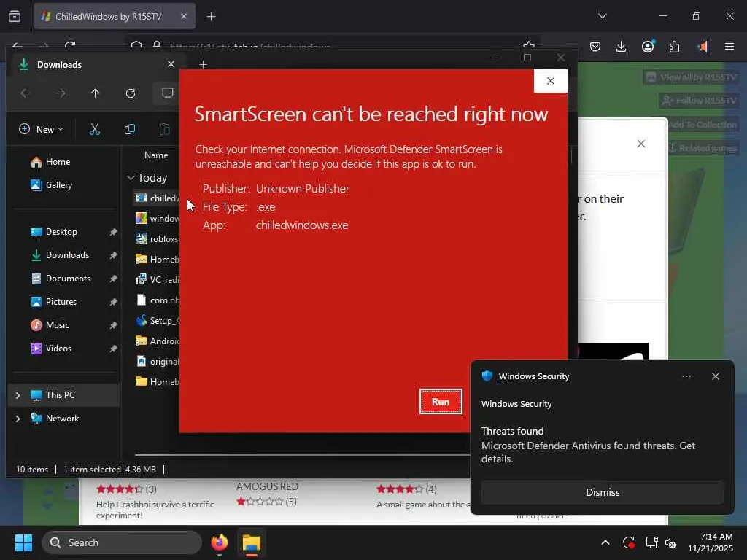Open the Windows Start menu
Screen dimensions: 747x560
click(x=23, y=542)
